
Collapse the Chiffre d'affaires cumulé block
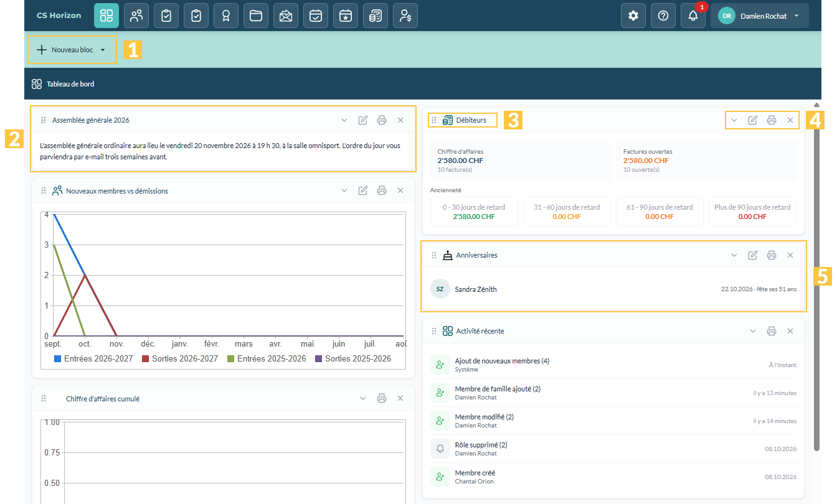click(x=363, y=398)
